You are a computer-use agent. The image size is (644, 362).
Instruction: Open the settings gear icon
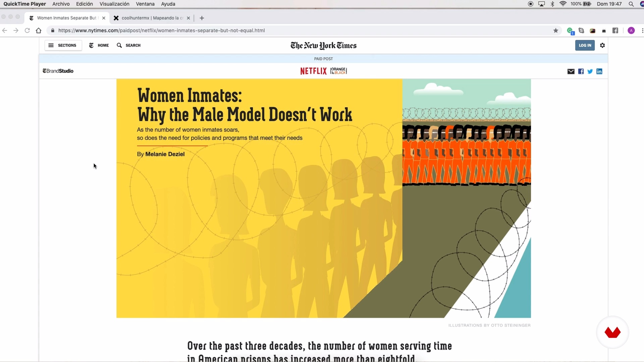point(602,45)
